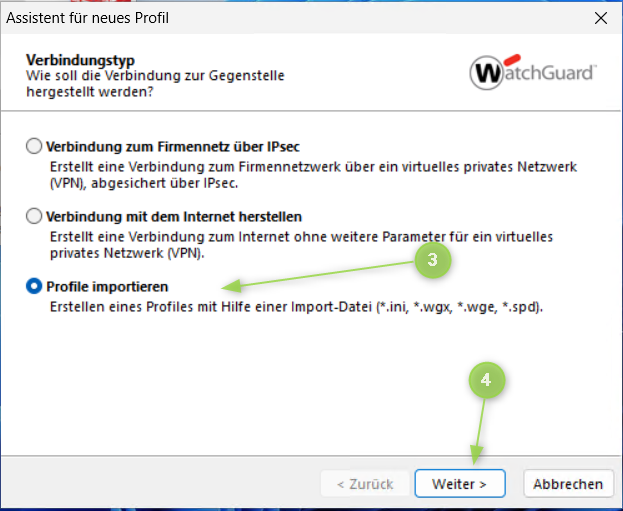Click the description 'Erstellt eine Verbindung zum Internet ohne weitere Parameter'
This screenshot has height=511, width=623.
tap(301, 245)
